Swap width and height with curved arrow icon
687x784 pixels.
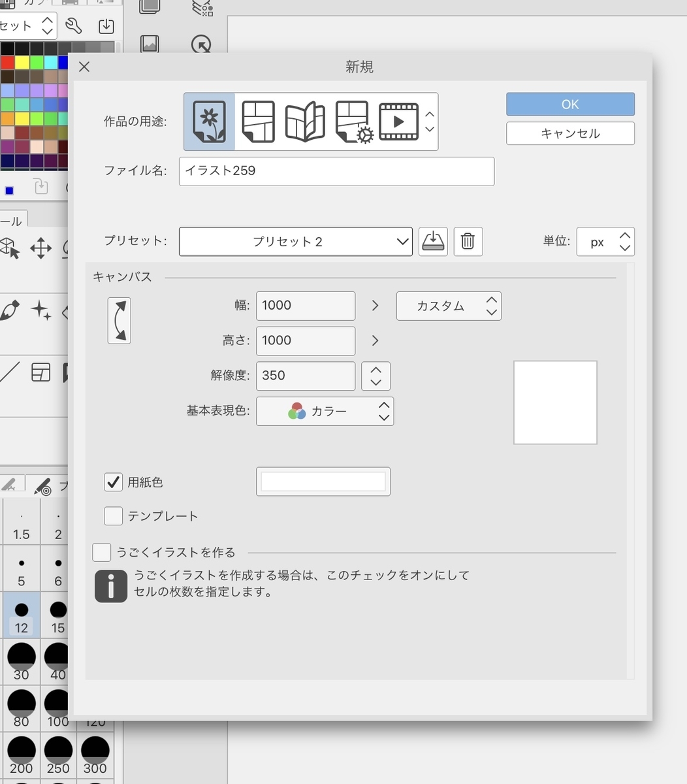pyautogui.click(x=119, y=321)
